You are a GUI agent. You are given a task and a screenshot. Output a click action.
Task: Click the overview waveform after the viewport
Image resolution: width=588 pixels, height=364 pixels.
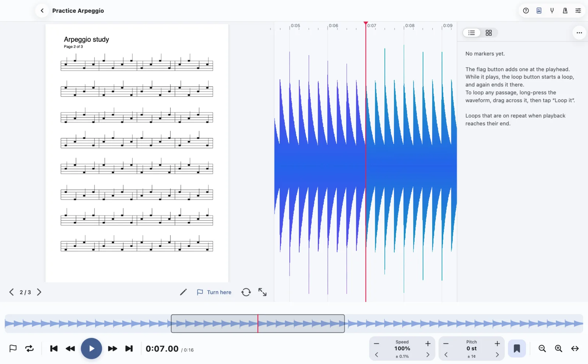click(464, 324)
